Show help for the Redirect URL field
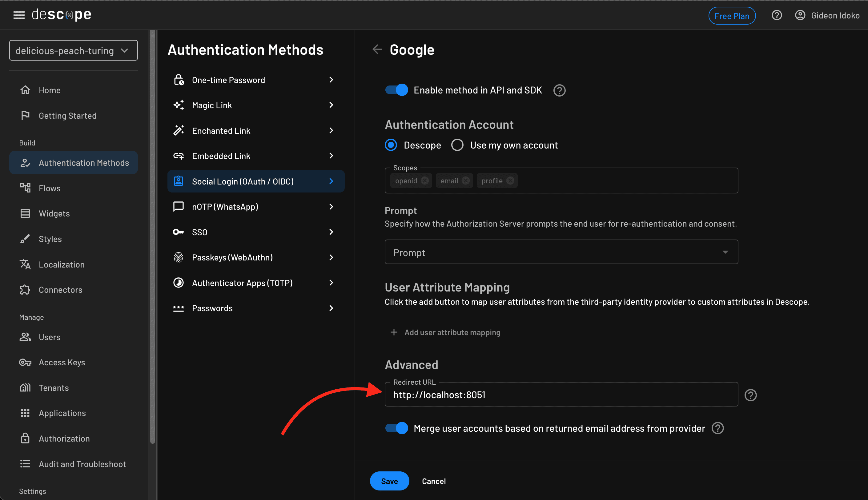The image size is (868, 500). pos(750,395)
